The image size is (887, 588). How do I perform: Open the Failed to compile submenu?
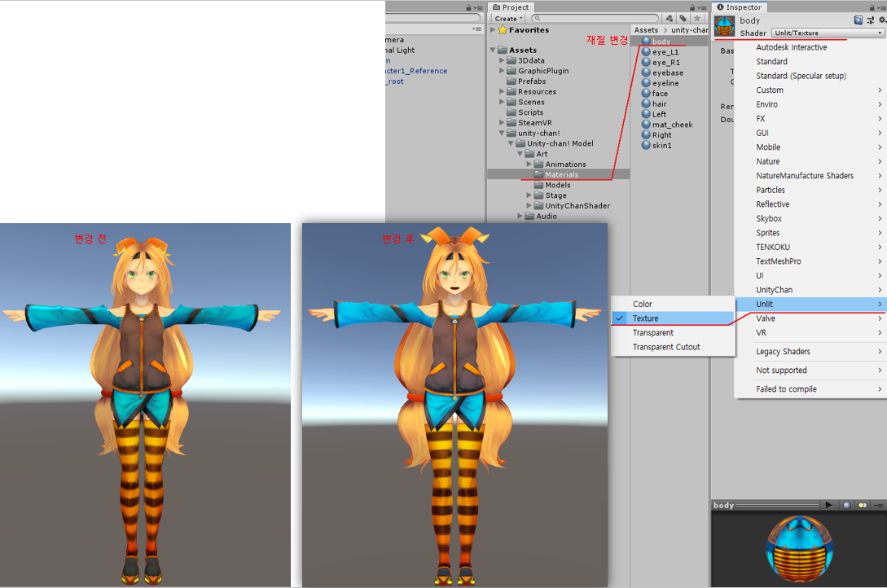click(811, 389)
